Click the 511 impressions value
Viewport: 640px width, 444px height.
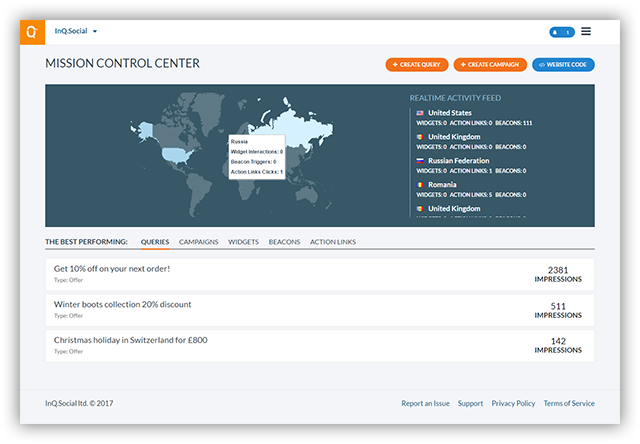click(x=558, y=306)
